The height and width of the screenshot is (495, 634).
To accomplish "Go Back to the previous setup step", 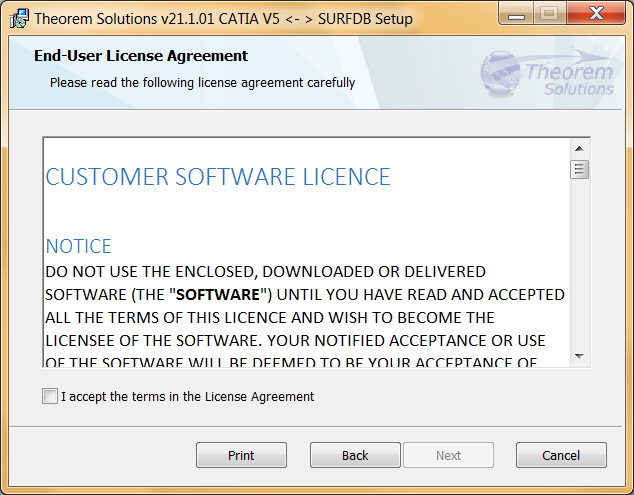I will click(355, 455).
